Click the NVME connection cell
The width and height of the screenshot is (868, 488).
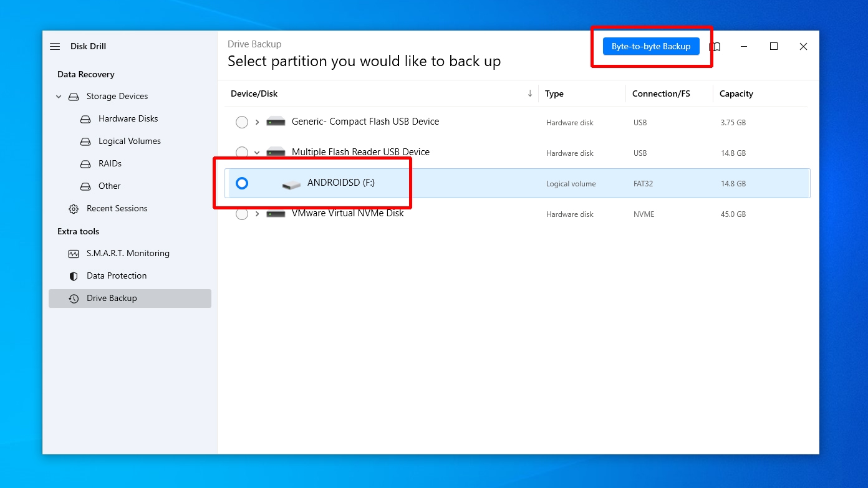pos(644,214)
